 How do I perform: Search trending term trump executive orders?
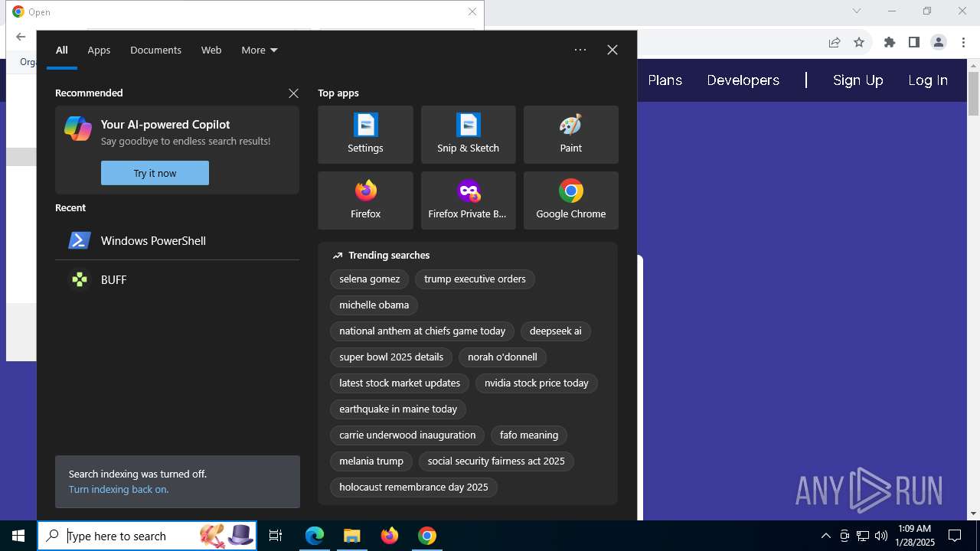tap(475, 279)
